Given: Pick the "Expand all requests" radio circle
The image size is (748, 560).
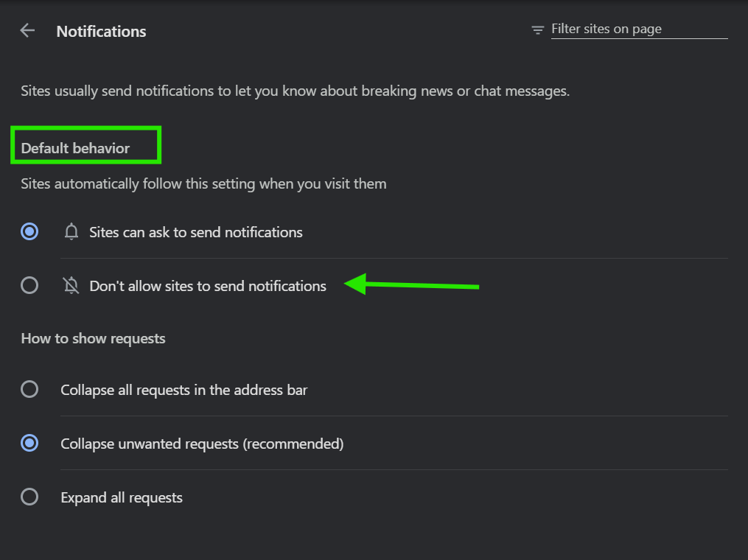Looking at the screenshot, I should point(29,497).
